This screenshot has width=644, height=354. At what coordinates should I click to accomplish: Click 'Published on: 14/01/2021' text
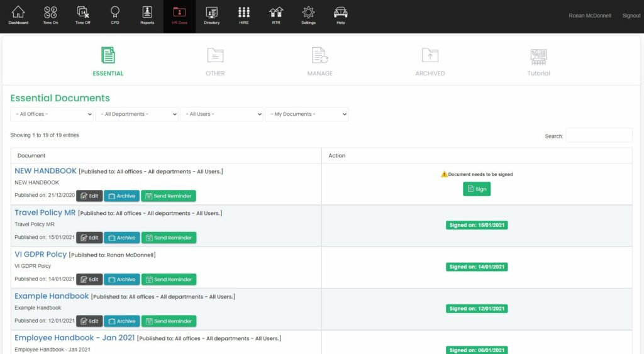pos(45,279)
